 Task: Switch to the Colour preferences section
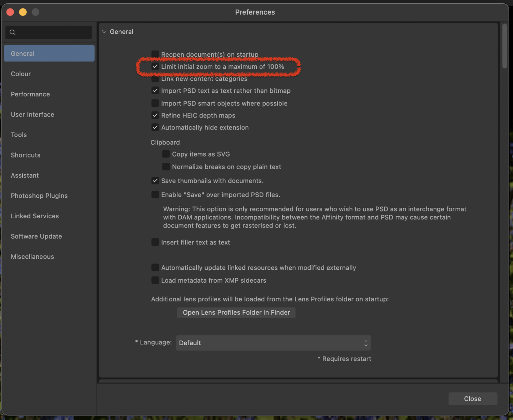[21, 74]
